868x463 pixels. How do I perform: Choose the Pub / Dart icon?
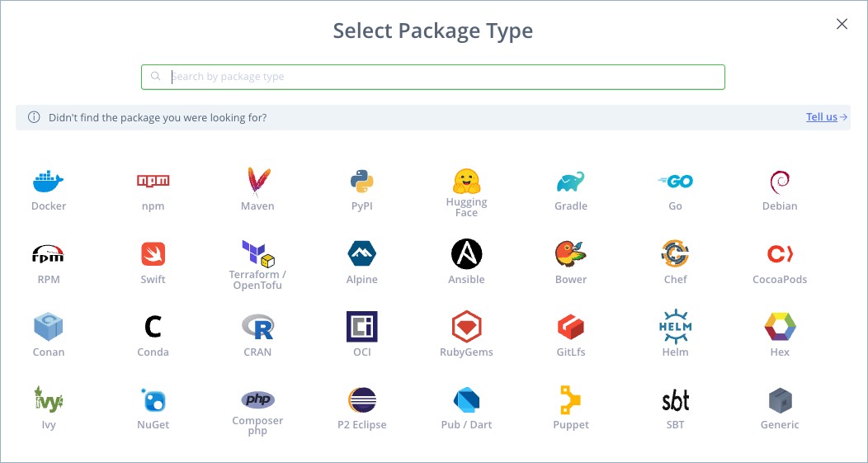pyautogui.click(x=467, y=399)
